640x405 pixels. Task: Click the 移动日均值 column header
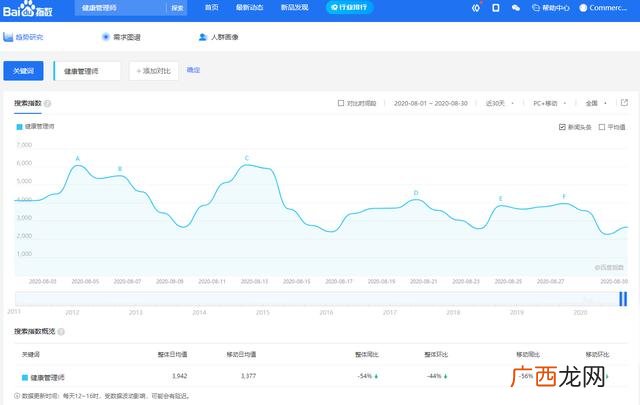pyautogui.click(x=241, y=354)
